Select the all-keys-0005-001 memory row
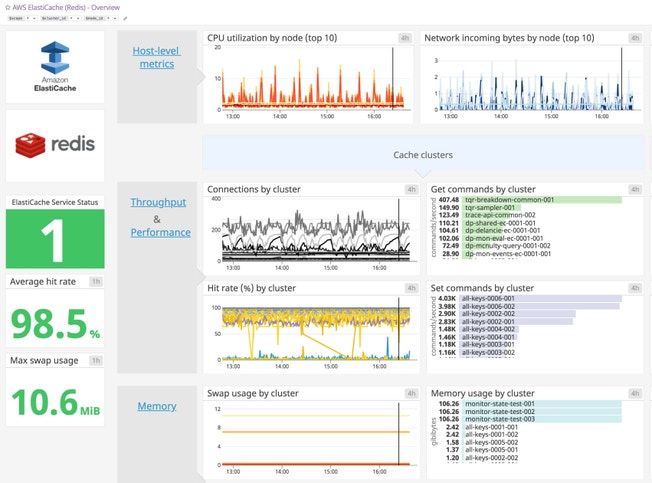This screenshot has height=483, width=652. coord(530,450)
